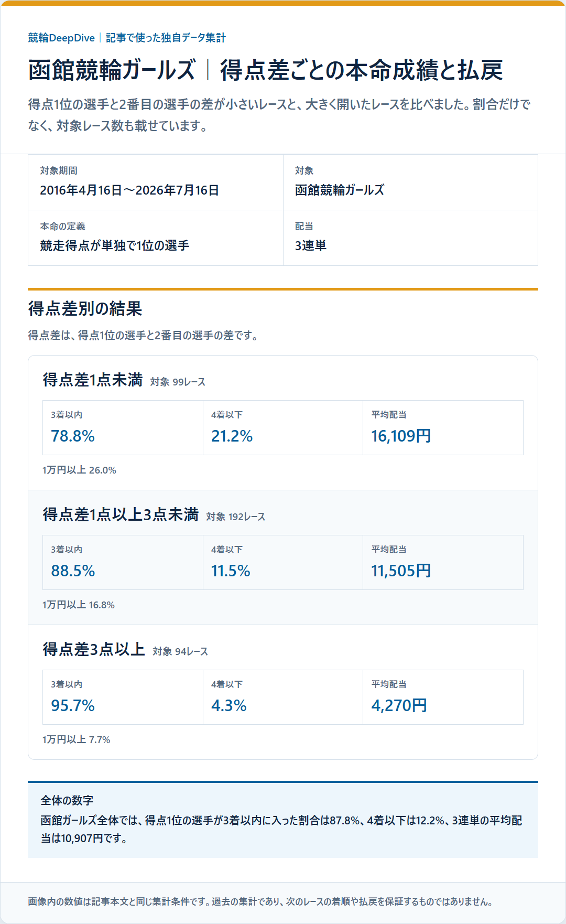Select the "本命の定義" label
566x924 pixels.
point(63,226)
